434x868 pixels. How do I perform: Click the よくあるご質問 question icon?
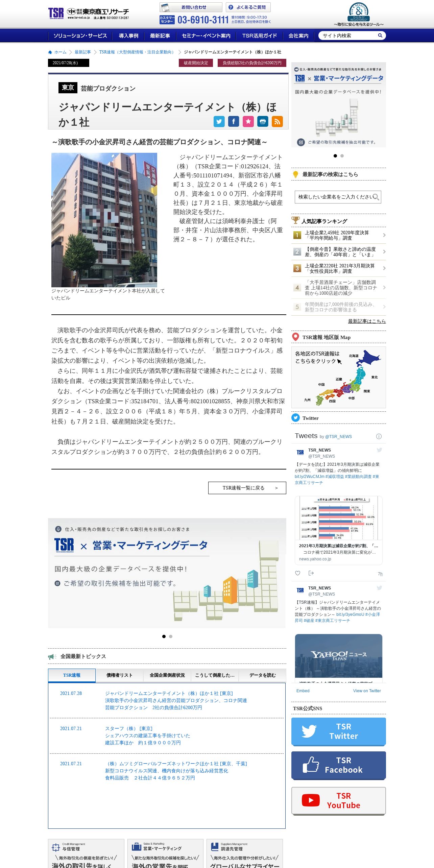point(231,7)
